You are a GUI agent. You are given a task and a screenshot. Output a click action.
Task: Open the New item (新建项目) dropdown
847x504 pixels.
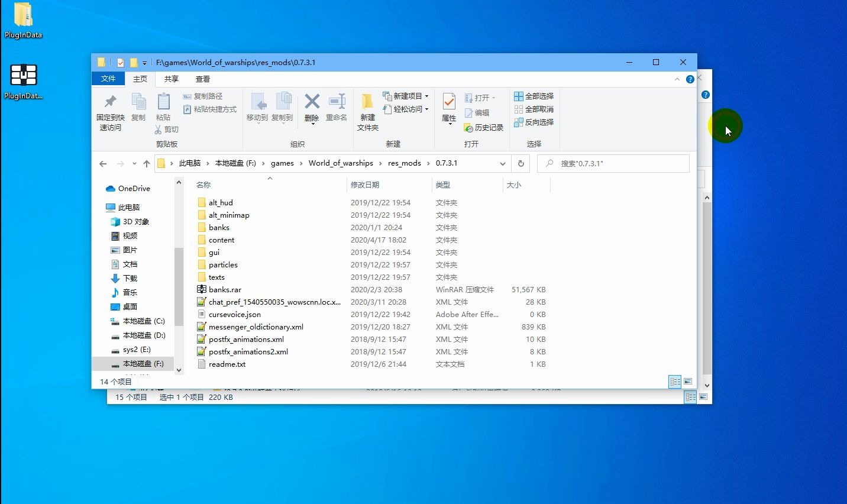(x=426, y=96)
